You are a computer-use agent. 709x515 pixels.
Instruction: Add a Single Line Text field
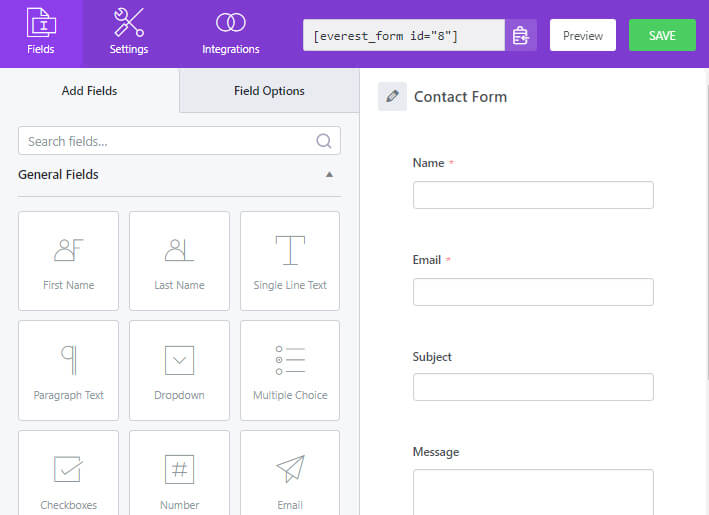point(290,261)
